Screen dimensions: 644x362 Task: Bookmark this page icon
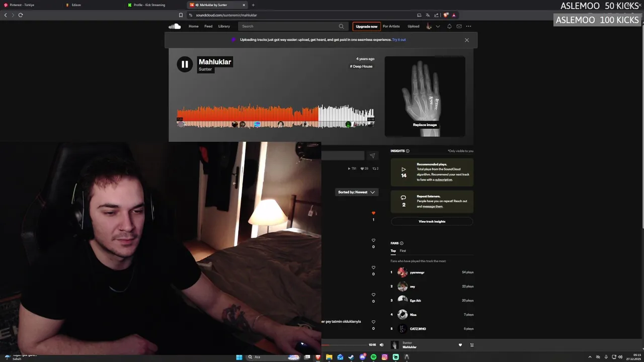(x=181, y=15)
